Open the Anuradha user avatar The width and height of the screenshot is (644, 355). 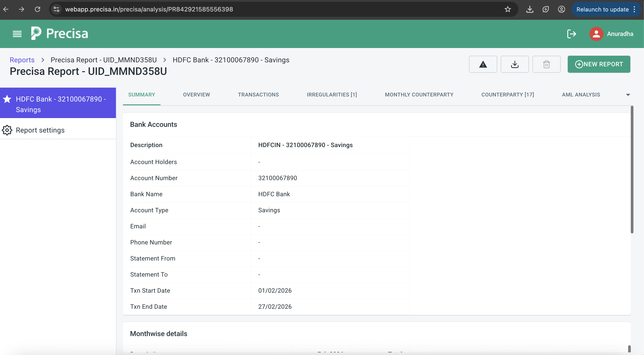[x=596, y=34]
